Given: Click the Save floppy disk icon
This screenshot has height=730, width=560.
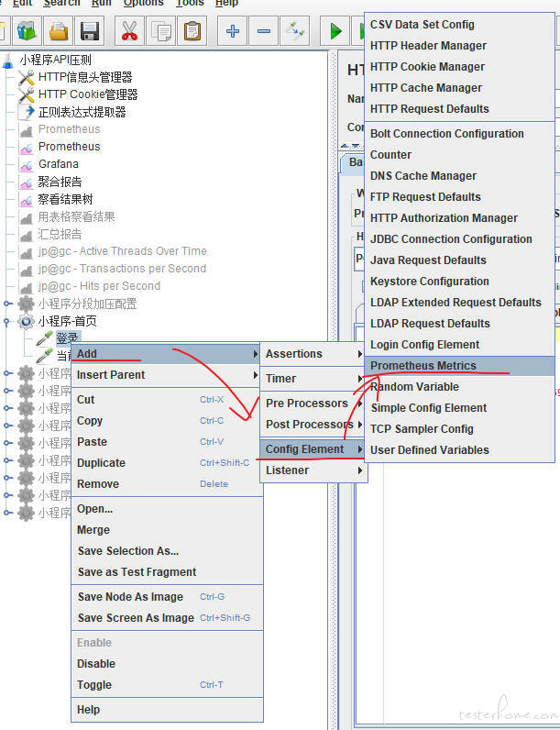Looking at the screenshot, I should coord(90,32).
